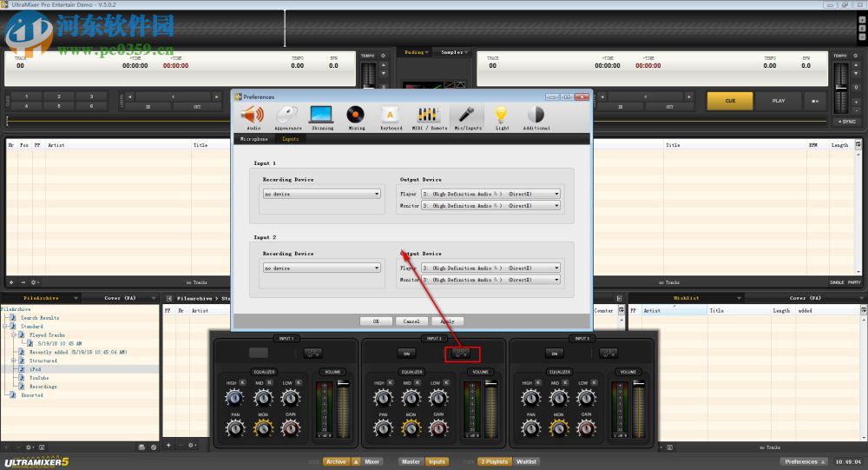The image size is (868, 470).
Task: Click Input 2 MON knob
Action: 411,427
